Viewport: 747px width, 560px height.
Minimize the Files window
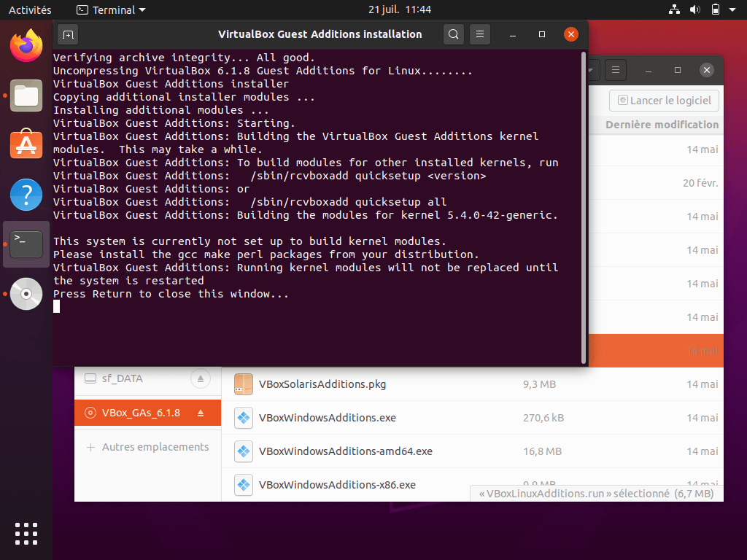pos(648,70)
